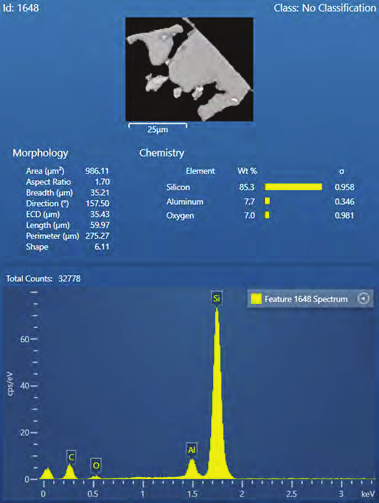Viewport: 379px width, 503px height.
Task: Click 'Id: 1648' text
Action: [x=21, y=8]
